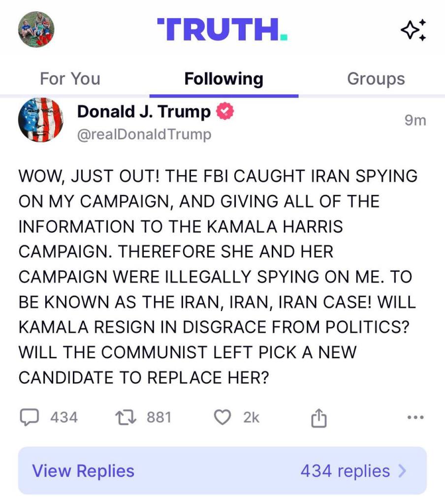445x504 pixels.
Task: Open the Groups tab
Action: [x=376, y=79]
